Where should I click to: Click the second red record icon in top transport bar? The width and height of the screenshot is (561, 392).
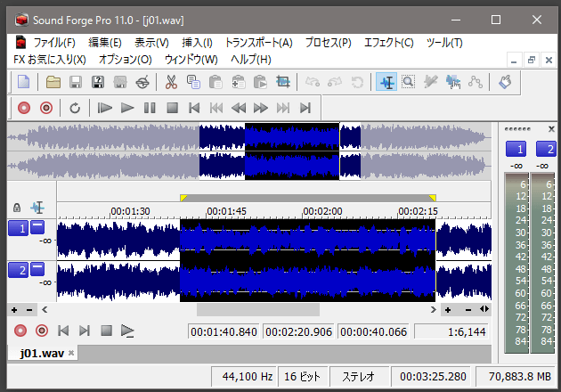coord(46,108)
